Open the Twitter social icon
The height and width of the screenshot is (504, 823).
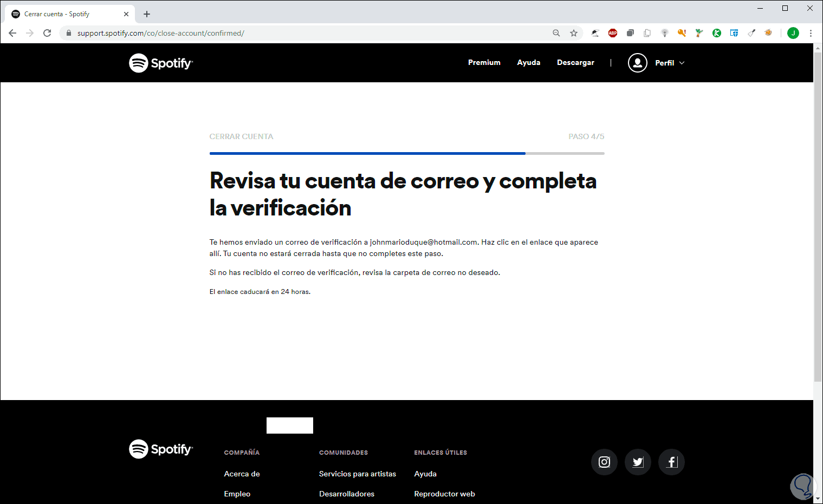pos(638,462)
